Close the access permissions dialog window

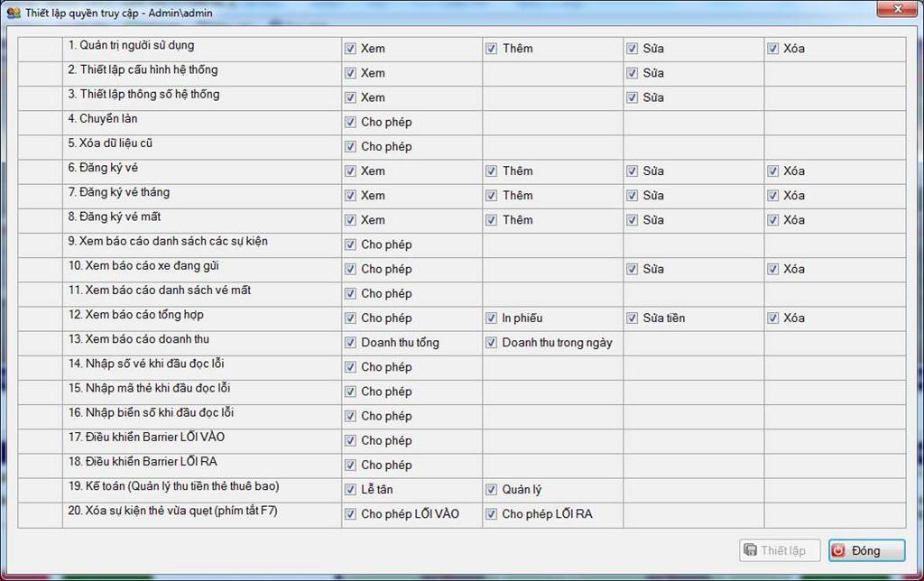[896, 9]
